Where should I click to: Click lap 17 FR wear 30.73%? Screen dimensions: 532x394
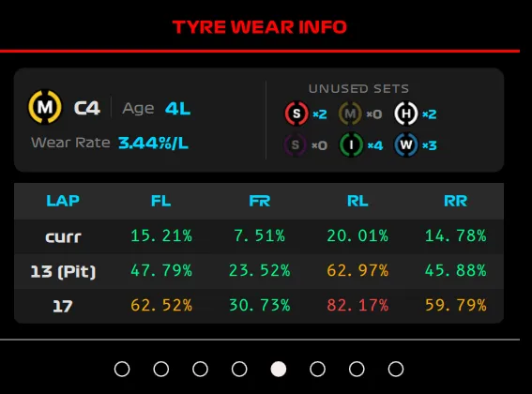[260, 305]
